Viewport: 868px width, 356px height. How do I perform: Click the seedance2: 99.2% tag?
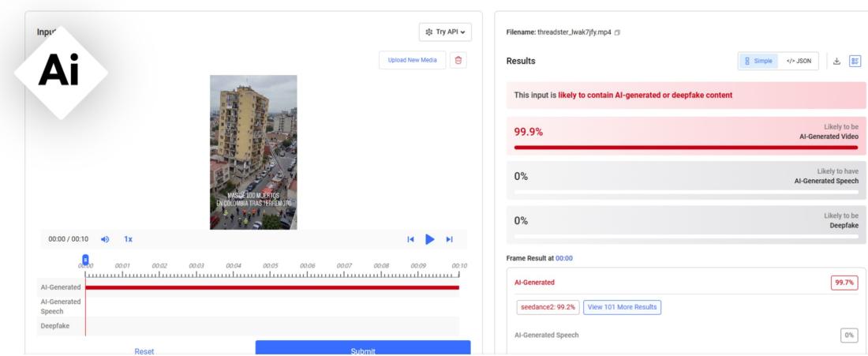(548, 307)
